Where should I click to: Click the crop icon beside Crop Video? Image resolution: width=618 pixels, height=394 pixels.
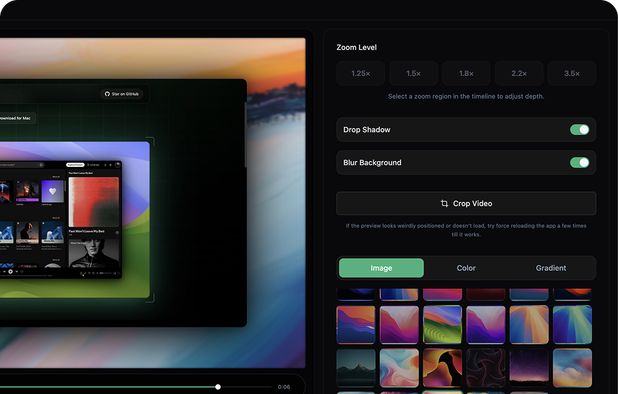pyautogui.click(x=444, y=203)
